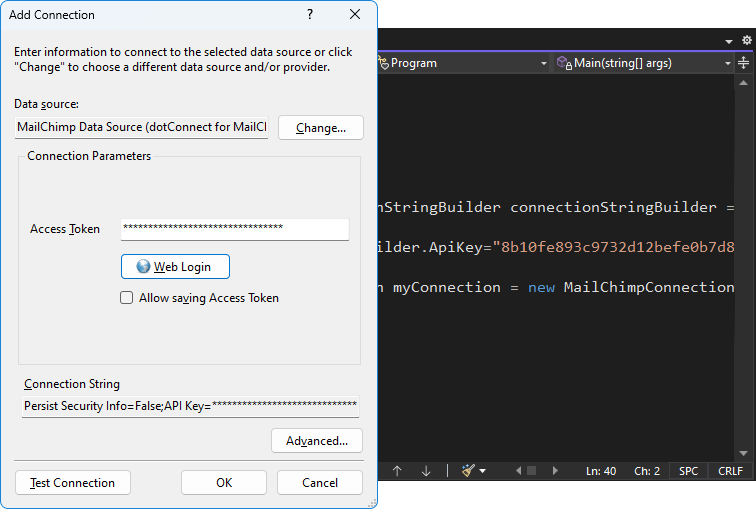The width and height of the screenshot is (756, 509).
Task: Confirm dialog with OK button
Action: click(x=224, y=482)
